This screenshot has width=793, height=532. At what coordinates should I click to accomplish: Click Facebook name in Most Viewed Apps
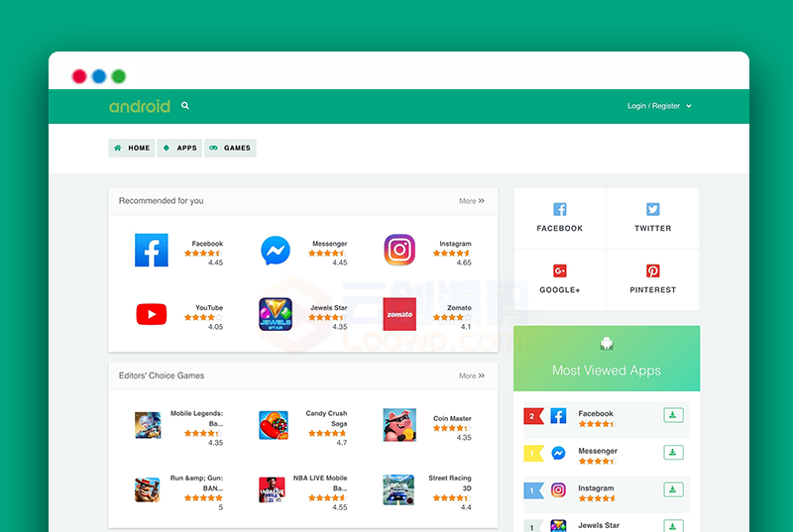click(x=596, y=413)
